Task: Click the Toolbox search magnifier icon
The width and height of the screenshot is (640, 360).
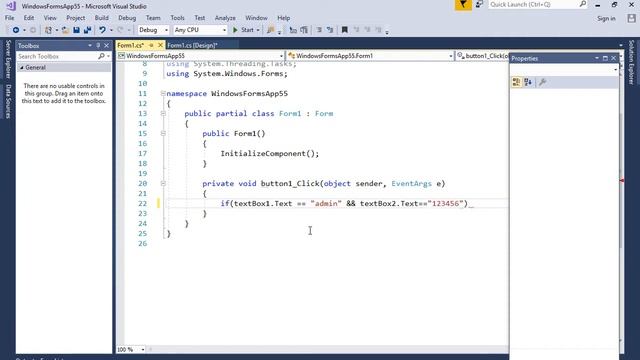Action: [101, 56]
